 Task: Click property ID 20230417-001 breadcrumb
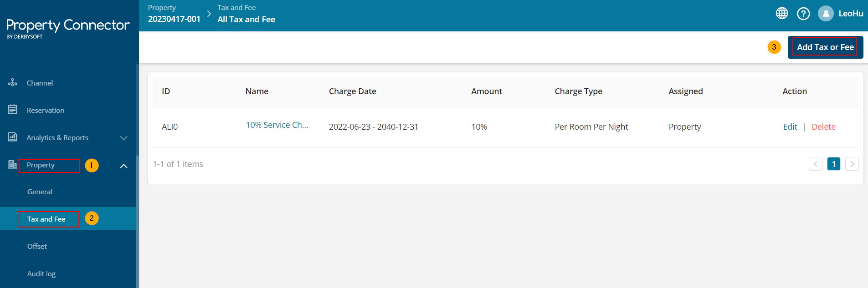174,19
